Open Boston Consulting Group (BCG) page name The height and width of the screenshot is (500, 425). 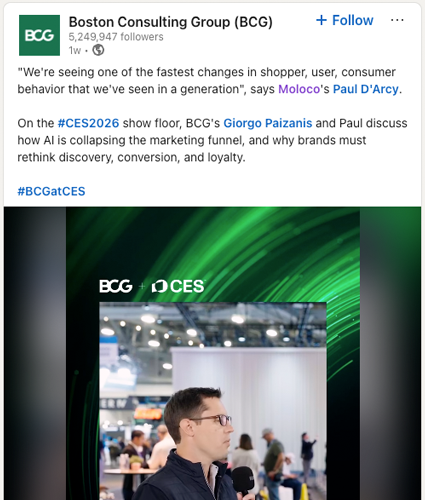pos(171,22)
